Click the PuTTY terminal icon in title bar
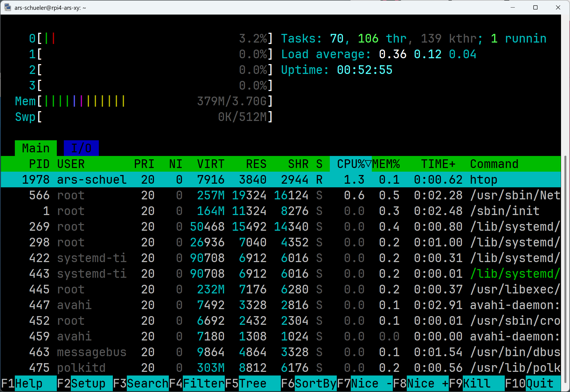 pos(8,7)
